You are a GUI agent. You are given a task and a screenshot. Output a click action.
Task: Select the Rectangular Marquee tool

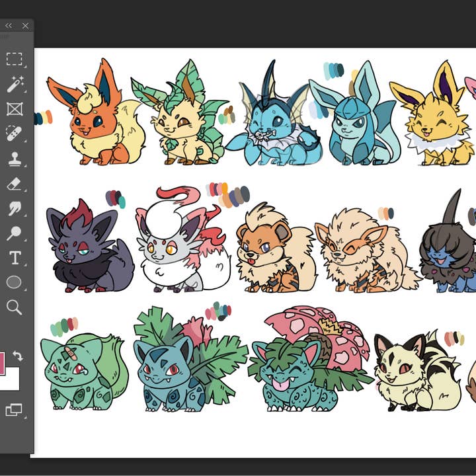coord(14,59)
